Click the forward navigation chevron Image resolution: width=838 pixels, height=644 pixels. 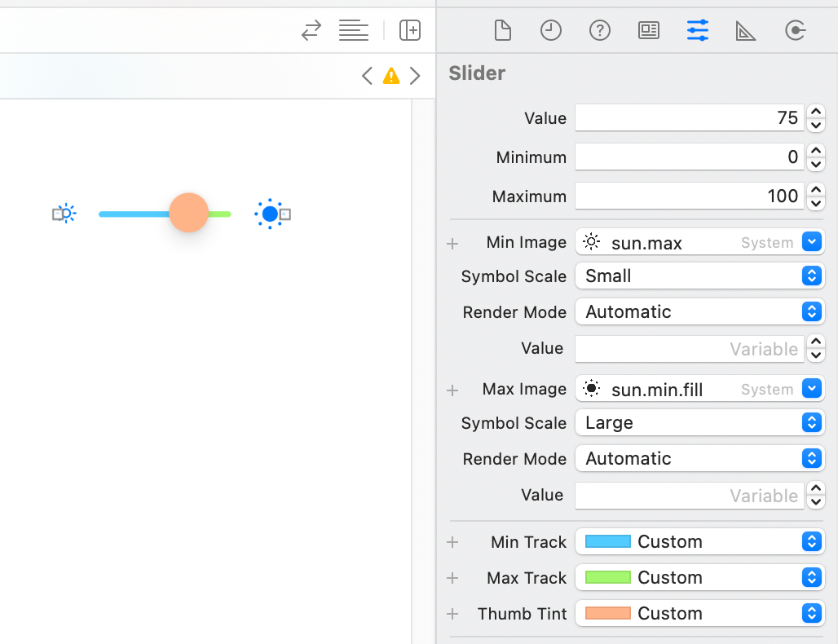point(415,75)
